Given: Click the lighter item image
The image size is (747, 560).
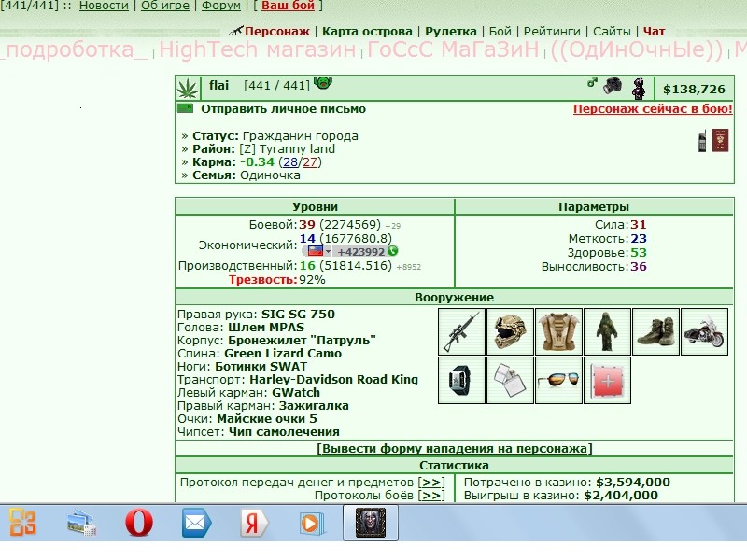Looking at the screenshot, I should 510,381.
